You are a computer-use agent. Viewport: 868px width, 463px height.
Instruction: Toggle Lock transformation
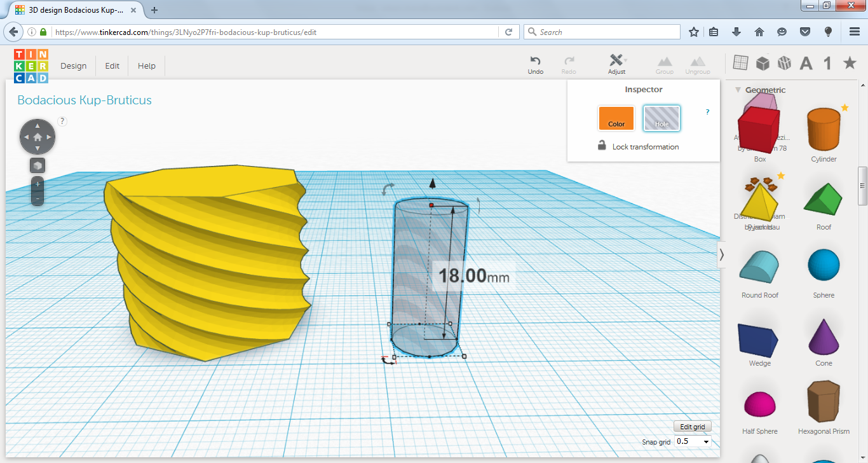point(638,146)
